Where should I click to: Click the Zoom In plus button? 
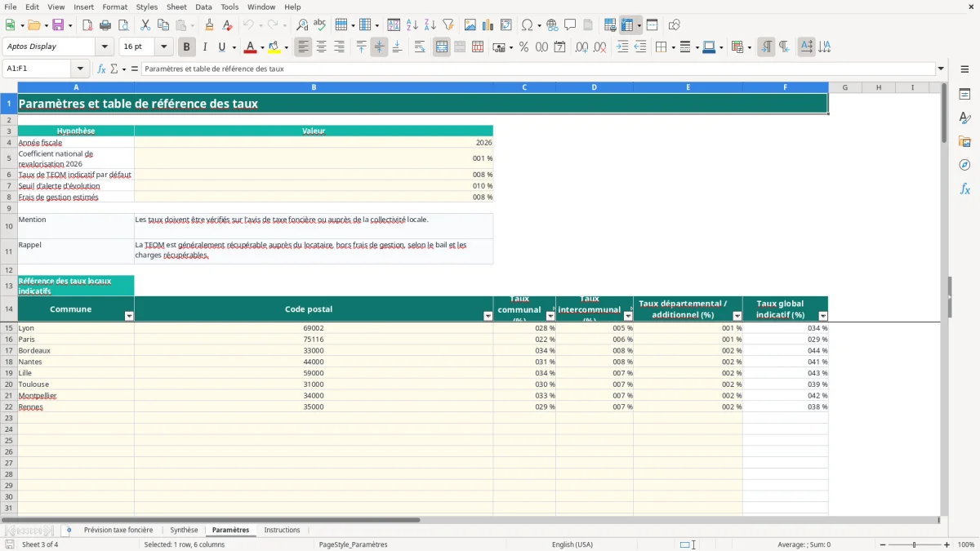pyautogui.click(x=947, y=544)
